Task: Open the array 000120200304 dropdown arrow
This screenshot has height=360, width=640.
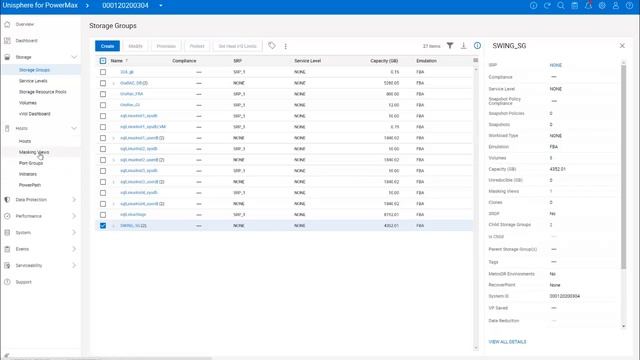Action: 161,6
